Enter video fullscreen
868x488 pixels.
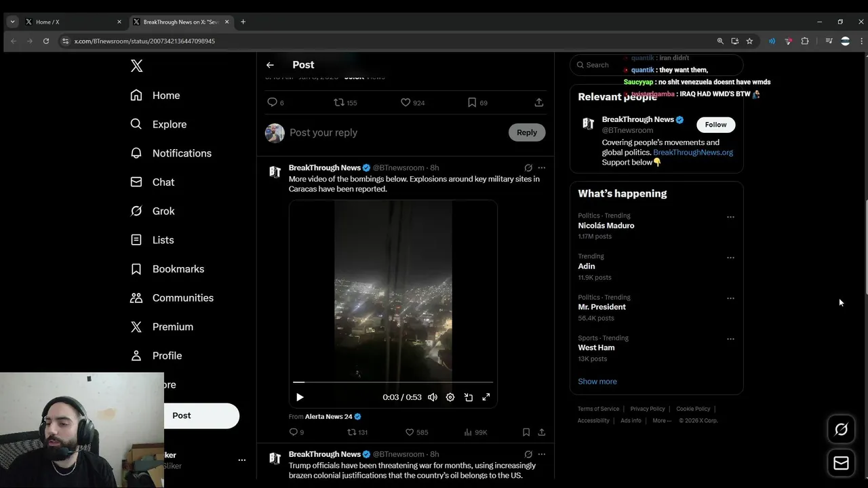pyautogui.click(x=486, y=397)
